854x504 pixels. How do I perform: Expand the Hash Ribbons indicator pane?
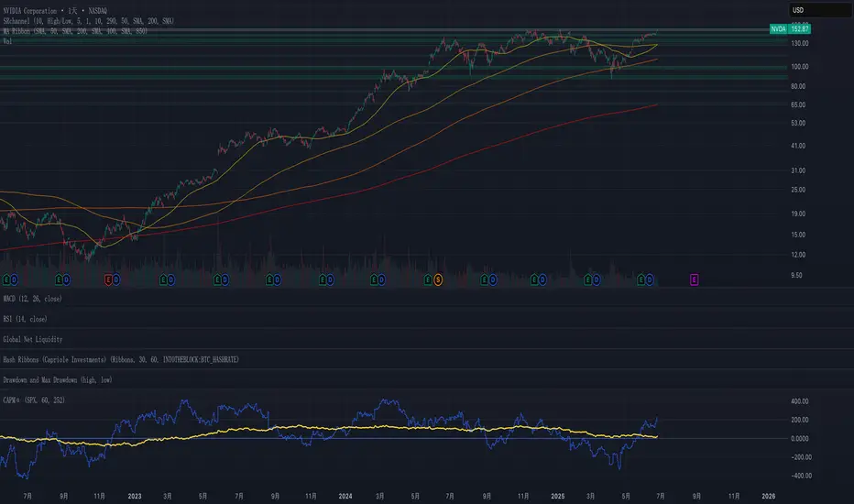(x=121, y=359)
